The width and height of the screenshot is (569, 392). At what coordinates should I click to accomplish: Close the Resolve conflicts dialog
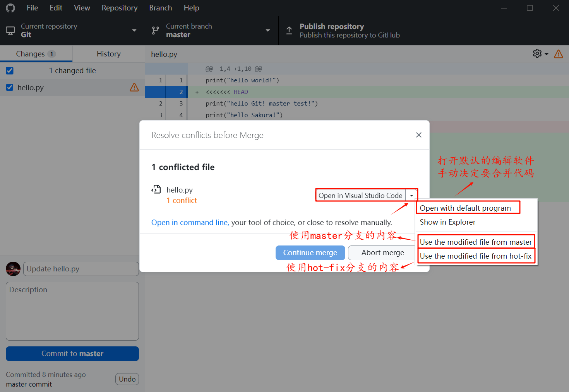(419, 135)
